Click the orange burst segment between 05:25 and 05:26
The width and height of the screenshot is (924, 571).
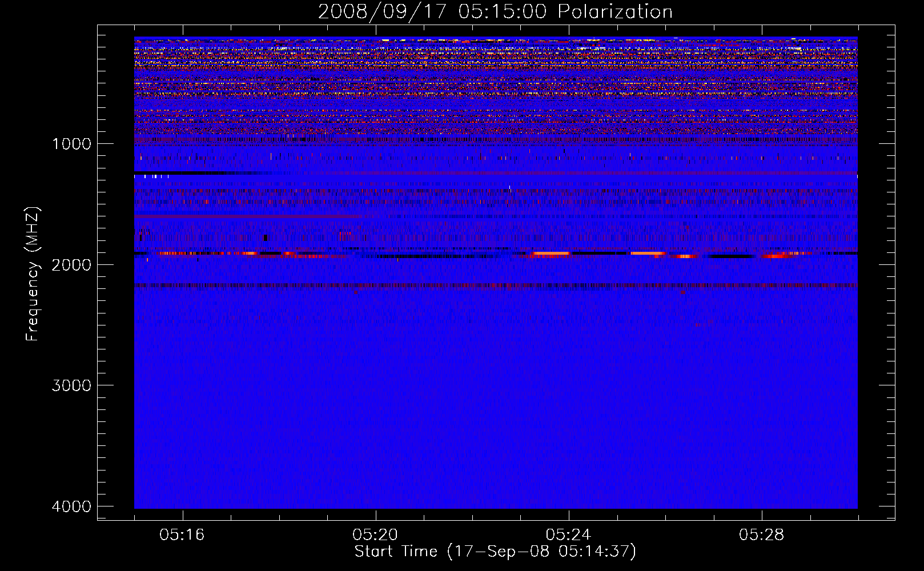[647, 253]
